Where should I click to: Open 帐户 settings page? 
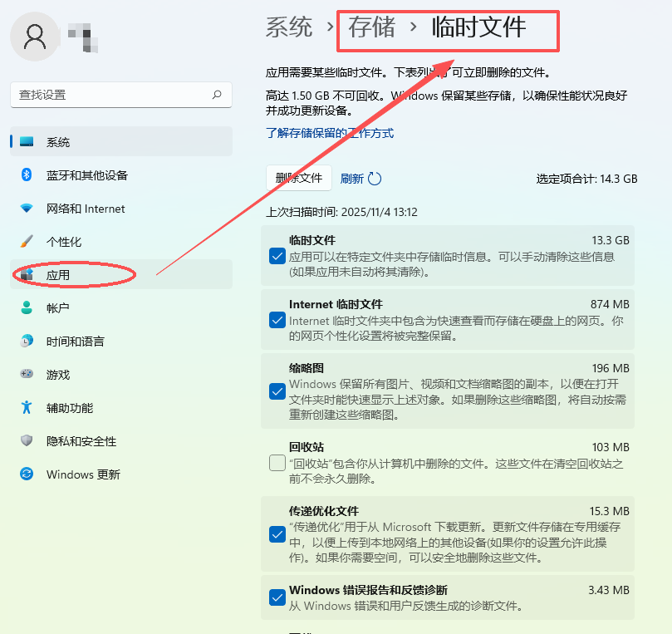click(x=121, y=307)
